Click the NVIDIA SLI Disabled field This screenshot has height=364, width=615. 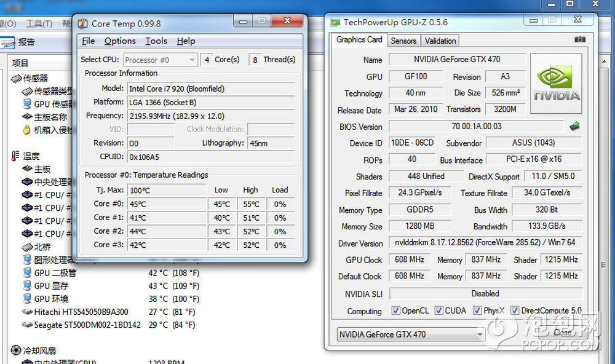pyautogui.click(x=486, y=294)
